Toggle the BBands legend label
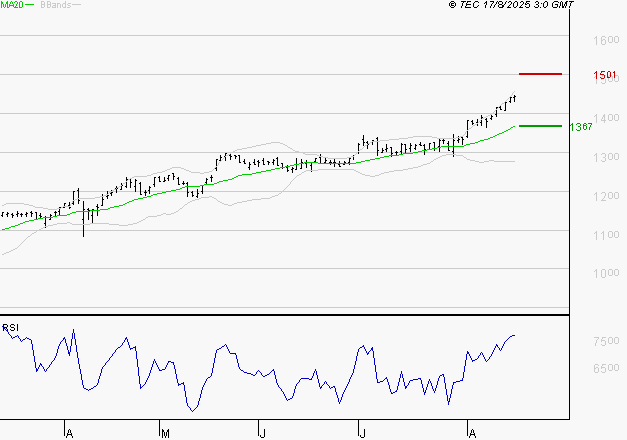 (x=53, y=5)
